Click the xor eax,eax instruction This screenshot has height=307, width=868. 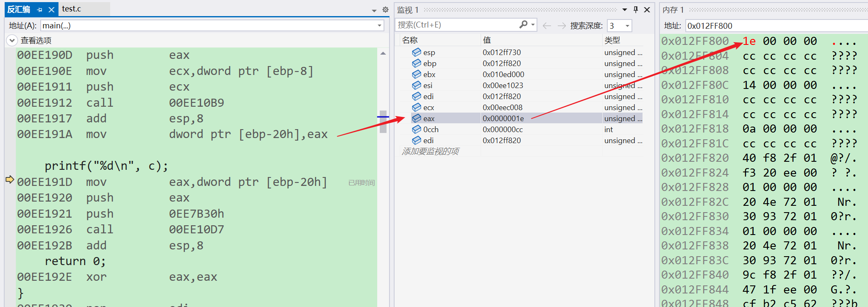click(x=117, y=277)
